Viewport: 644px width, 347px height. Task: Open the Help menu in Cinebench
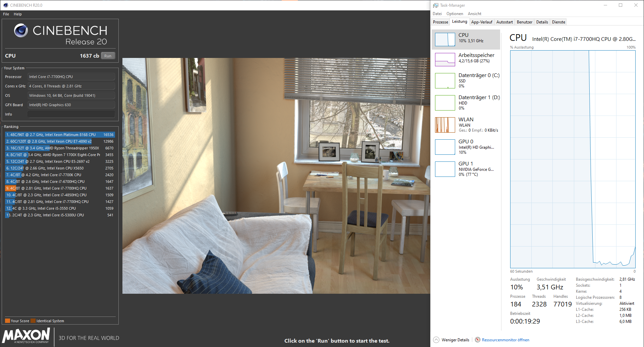pyautogui.click(x=18, y=14)
